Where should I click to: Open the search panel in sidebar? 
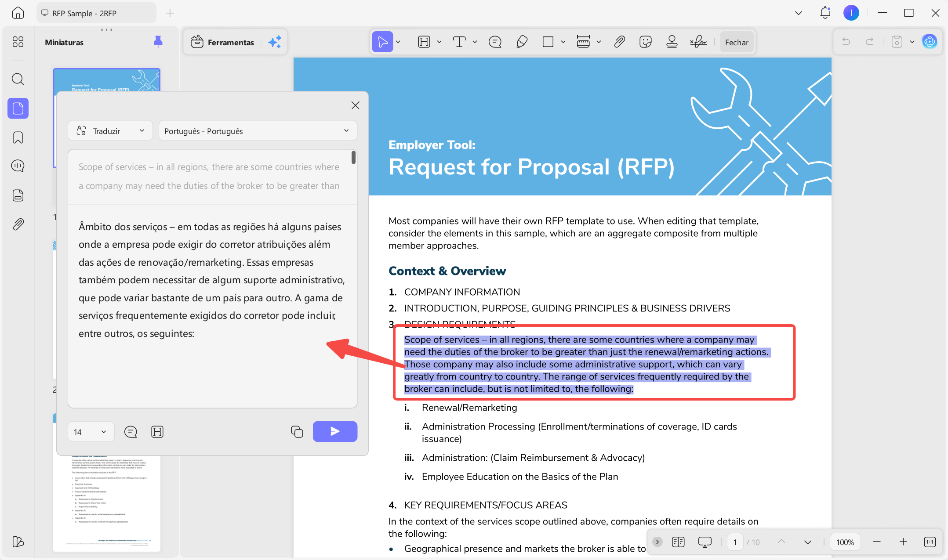pyautogui.click(x=18, y=79)
